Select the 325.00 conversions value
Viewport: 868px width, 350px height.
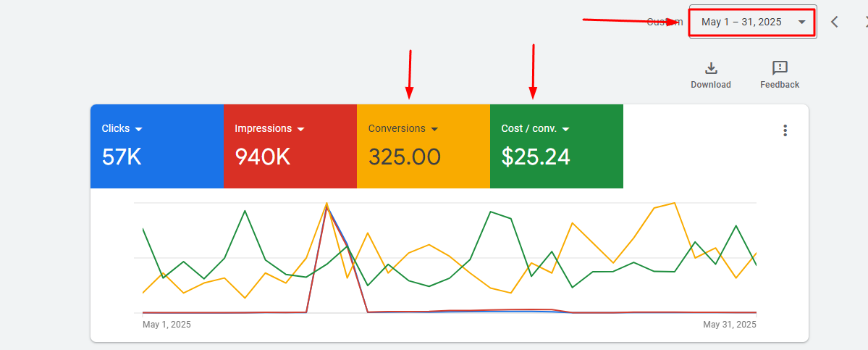pyautogui.click(x=405, y=157)
